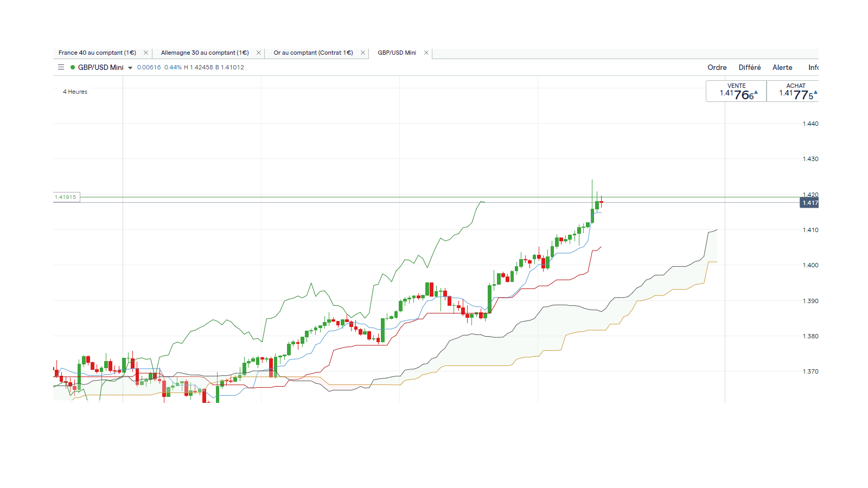Select the GBP/USD Mini tab

coord(397,53)
